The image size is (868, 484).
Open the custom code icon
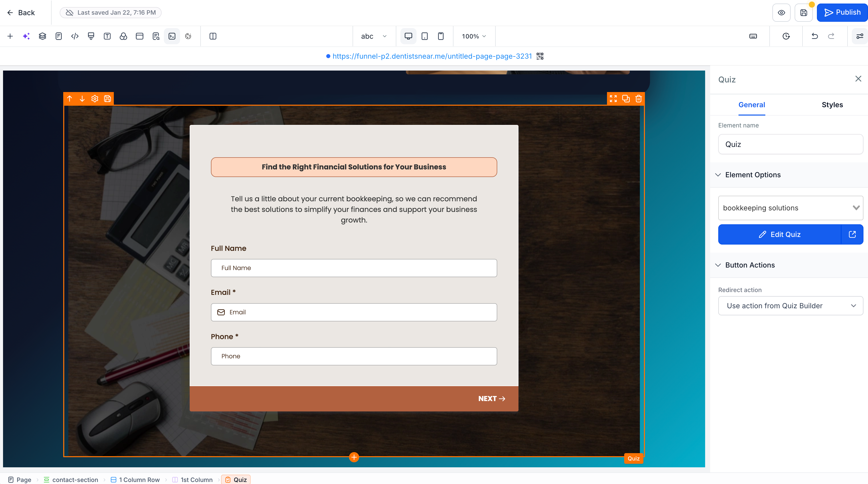tap(75, 36)
